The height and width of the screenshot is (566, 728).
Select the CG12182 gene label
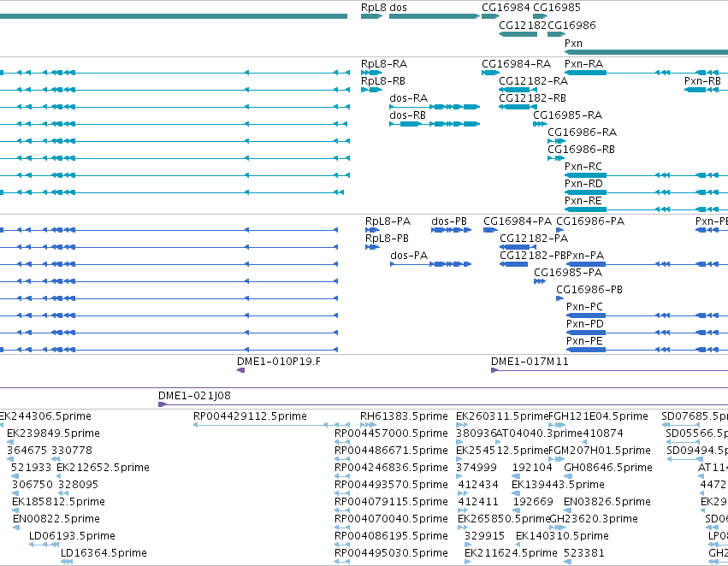[523, 26]
